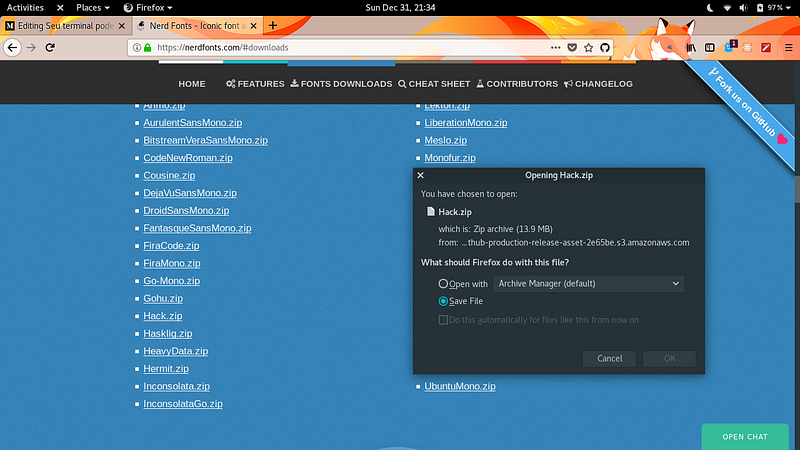Click the OK button in dialog

point(669,359)
